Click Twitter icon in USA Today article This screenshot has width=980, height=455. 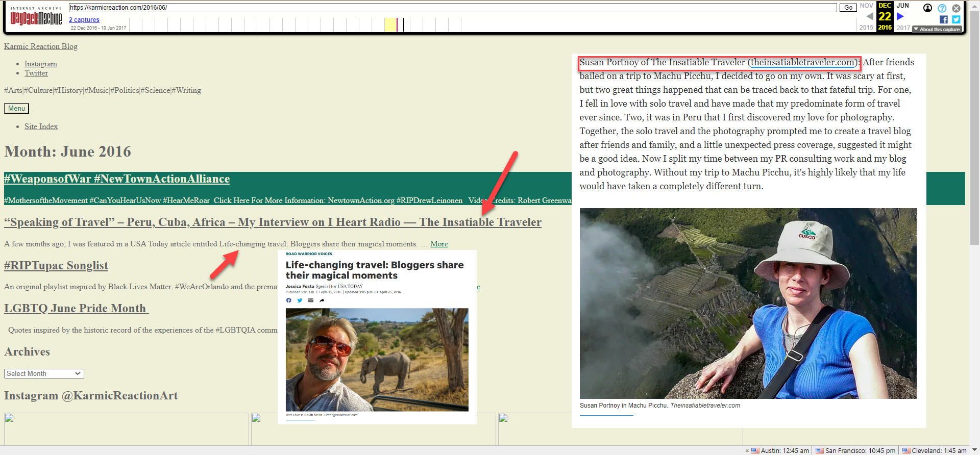coord(300,300)
